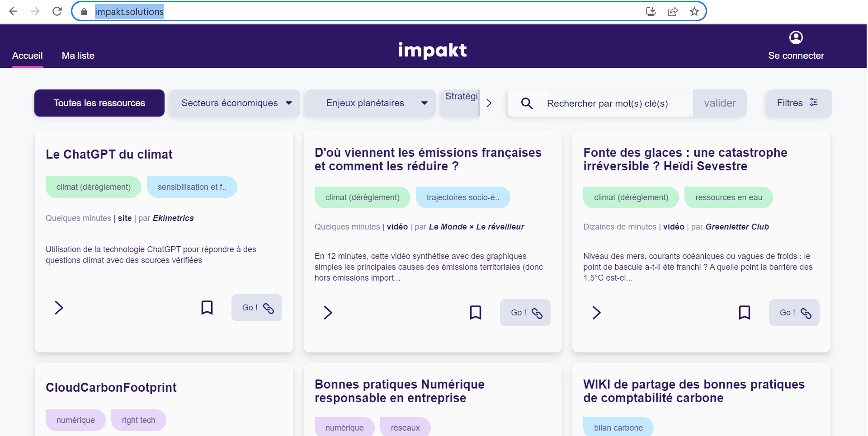Click the bilan carbone tag

tap(618, 427)
